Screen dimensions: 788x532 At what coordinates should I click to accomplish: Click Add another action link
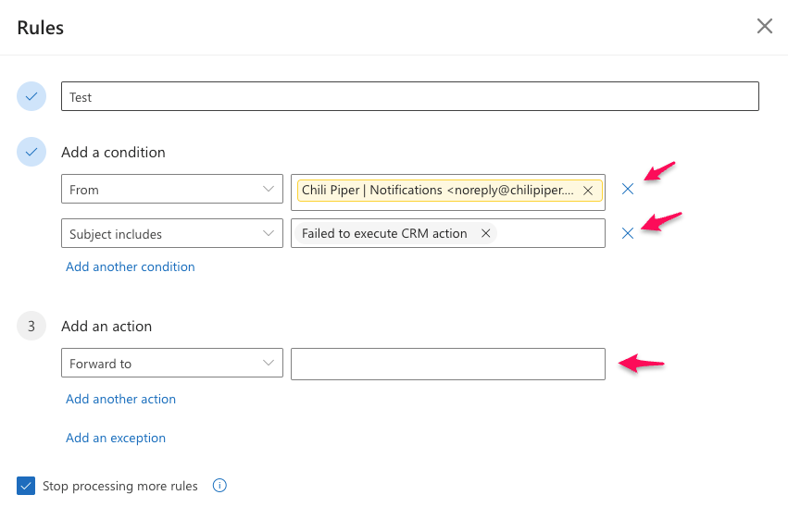(120, 399)
